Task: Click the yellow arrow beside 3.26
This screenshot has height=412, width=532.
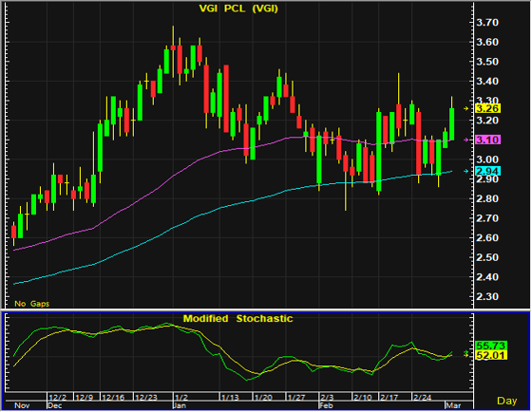Action: (x=466, y=108)
